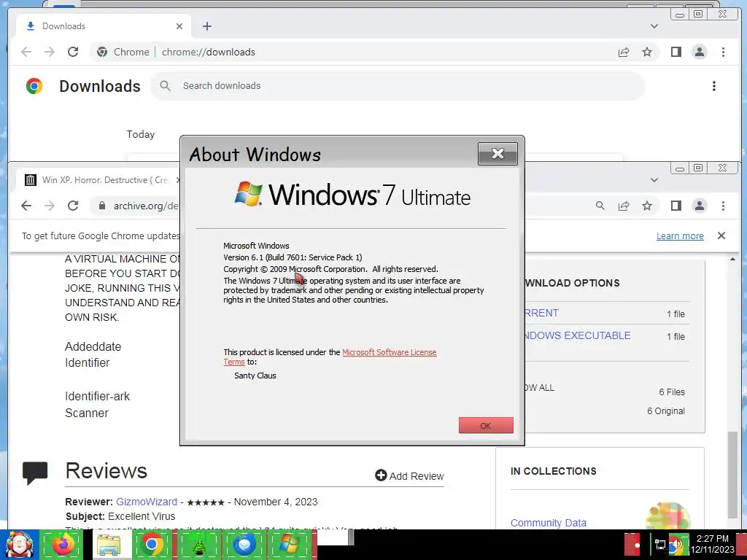Click the 'Santy Claus' licensee name
The width and height of the screenshot is (747, 560).
click(255, 376)
